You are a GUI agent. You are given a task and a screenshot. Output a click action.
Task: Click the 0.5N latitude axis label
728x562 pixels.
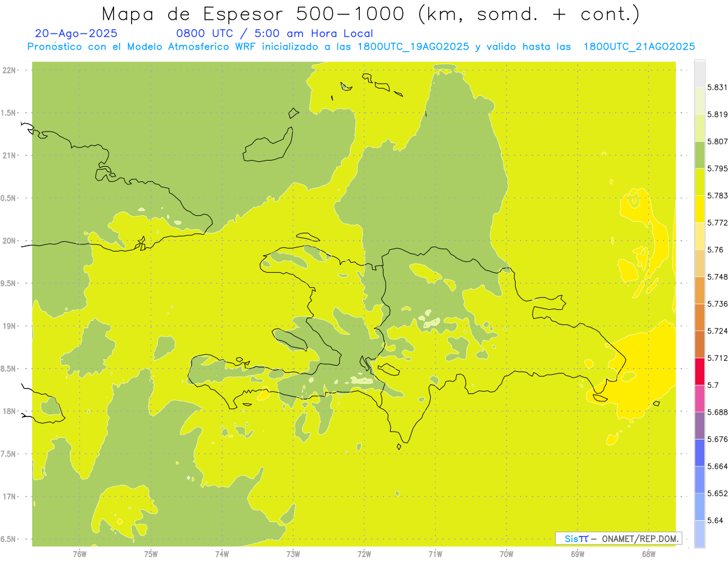9,198
